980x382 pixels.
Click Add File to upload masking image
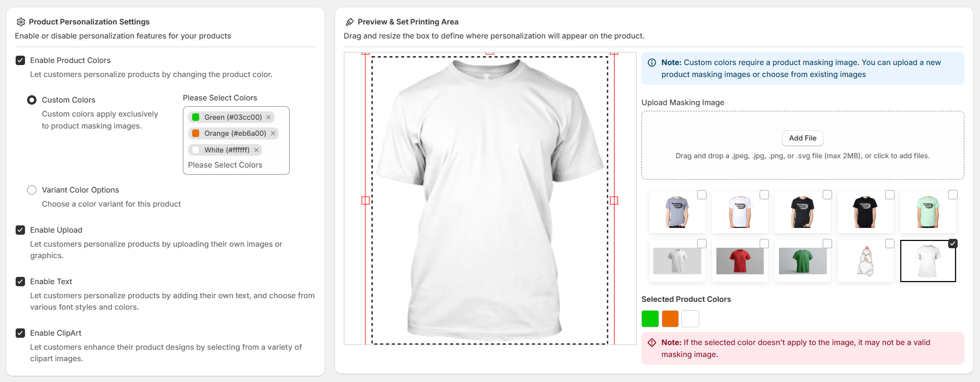(802, 138)
